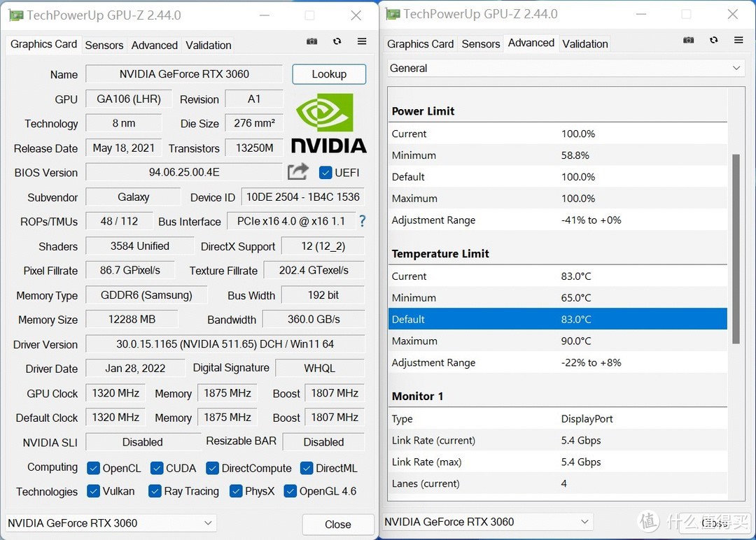The height and width of the screenshot is (540, 756).
Task: Switch to Sensors tab in right window
Action: (481, 44)
